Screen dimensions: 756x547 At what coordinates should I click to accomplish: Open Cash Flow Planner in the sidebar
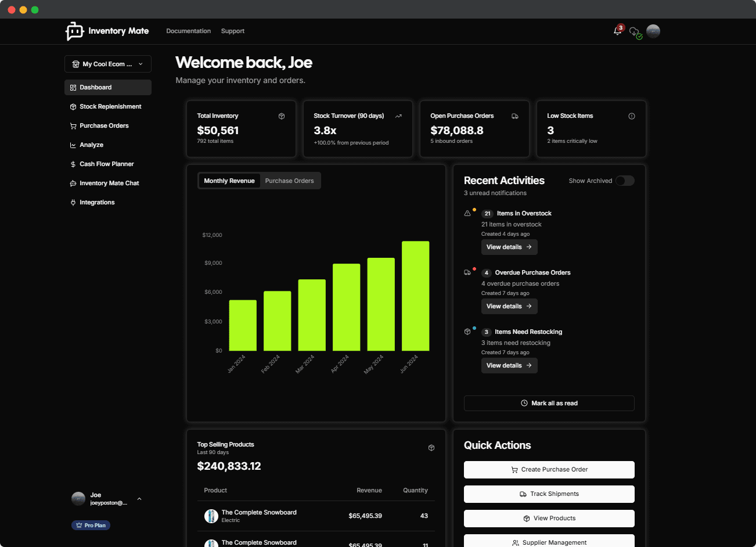click(108, 164)
